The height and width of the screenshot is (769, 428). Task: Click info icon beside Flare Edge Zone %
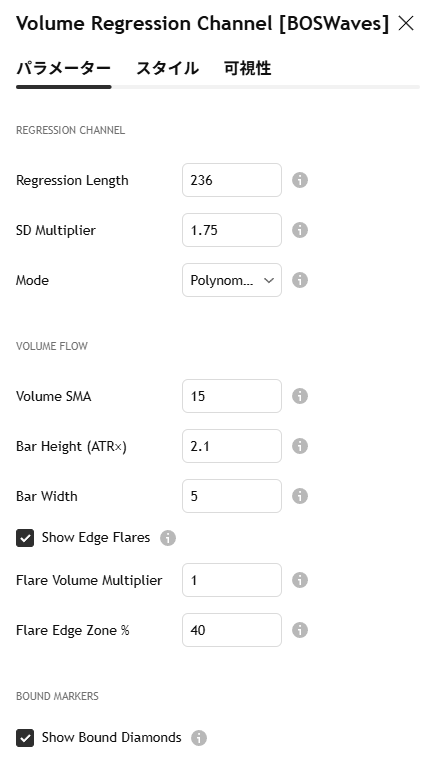(300, 630)
